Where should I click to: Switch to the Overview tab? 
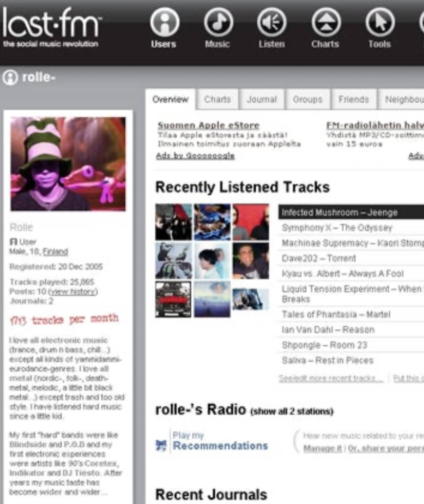click(x=170, y=99)
